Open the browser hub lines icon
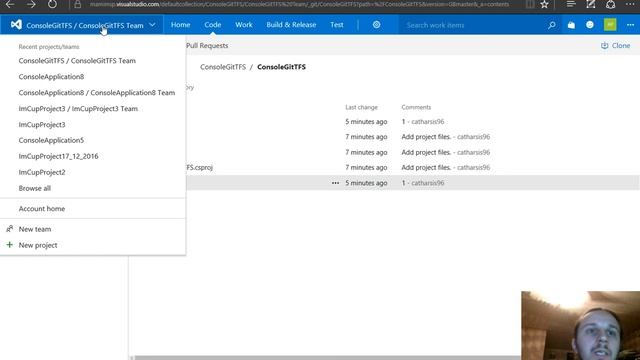The image size is (640, 360). click(571, 4)
